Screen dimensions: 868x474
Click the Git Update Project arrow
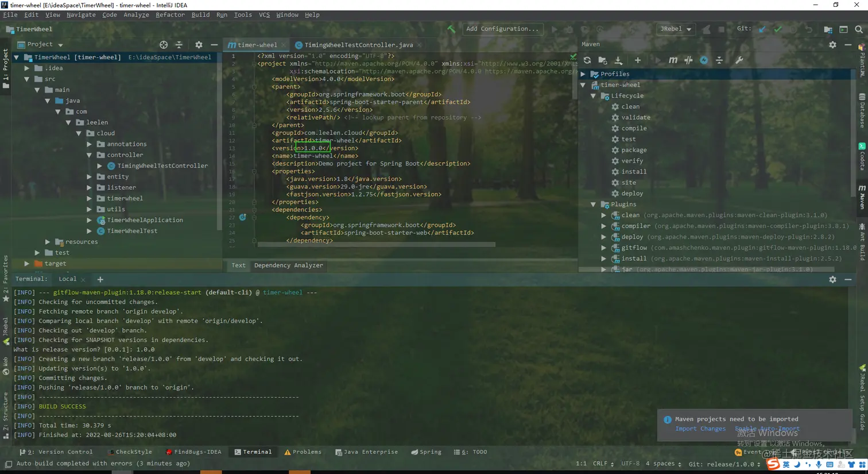tap(762, 29)
